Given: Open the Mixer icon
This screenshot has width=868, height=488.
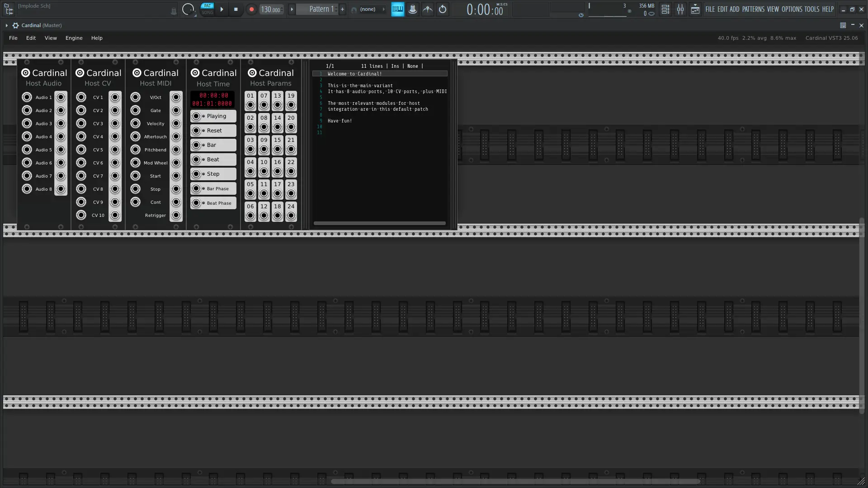Looking at the screenshot, I should [x=680, y=9].
